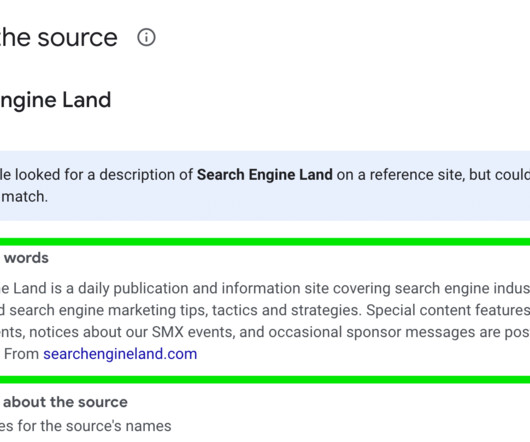The width and height of the screenshot is (530, 442).
Task: Click the 'words' section heading
Action: pos(26,258)
